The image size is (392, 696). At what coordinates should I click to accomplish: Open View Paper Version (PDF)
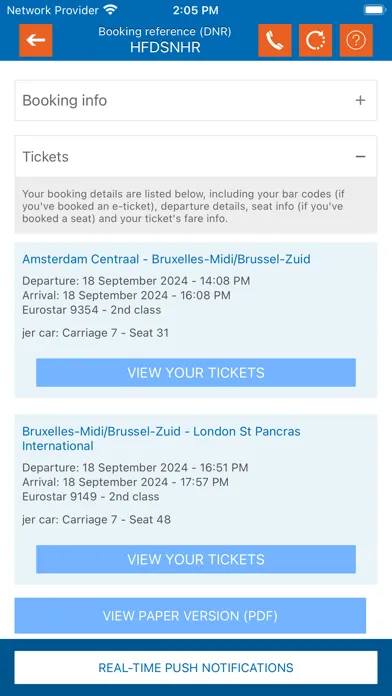[190, 616]
